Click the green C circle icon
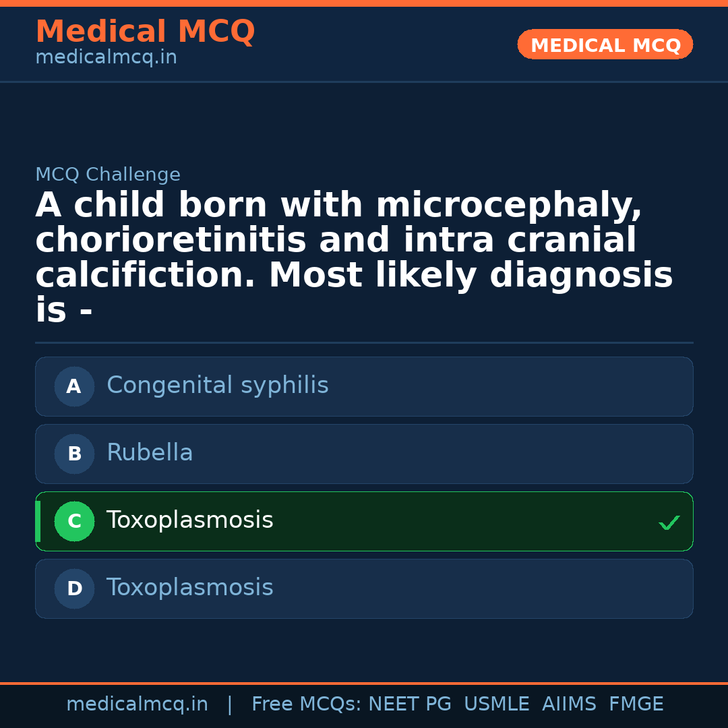 point(74,521)
